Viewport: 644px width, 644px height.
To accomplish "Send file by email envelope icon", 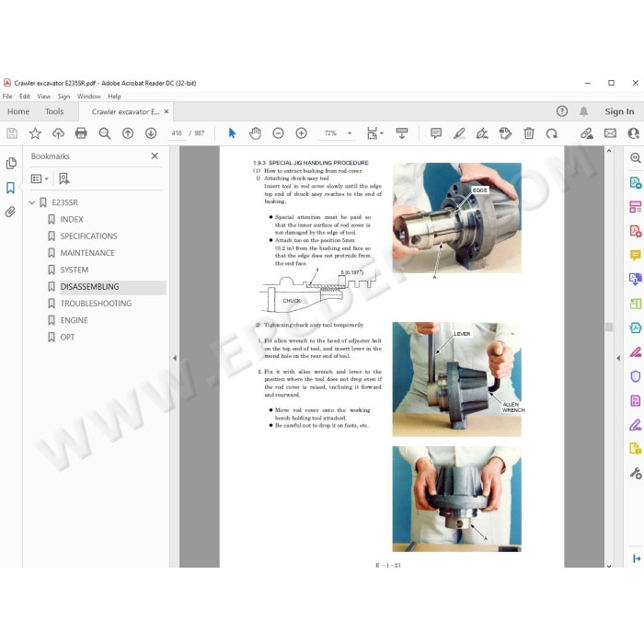I will (x=610, y=133).
